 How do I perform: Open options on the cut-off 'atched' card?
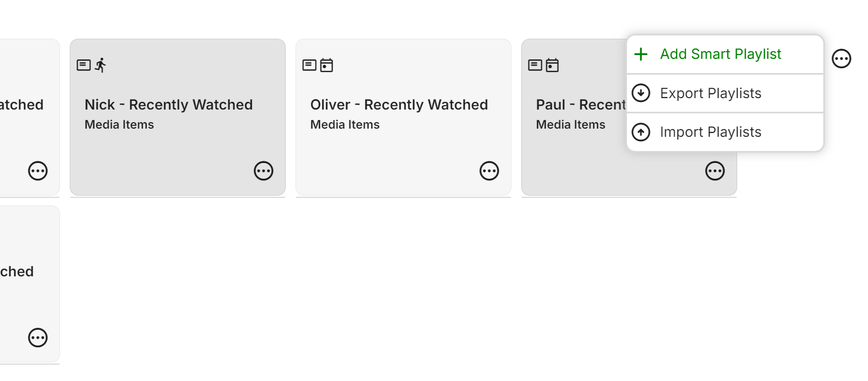point(38,171)
